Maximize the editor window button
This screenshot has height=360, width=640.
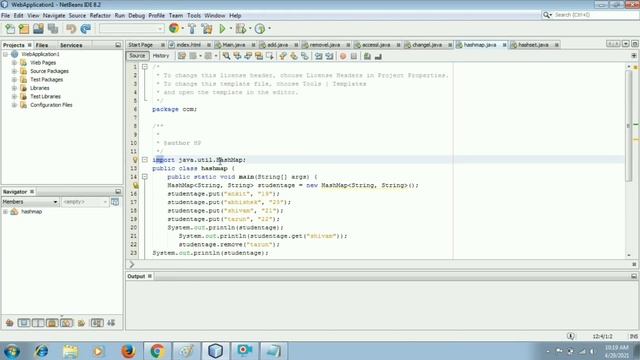(x=635, y=44)
